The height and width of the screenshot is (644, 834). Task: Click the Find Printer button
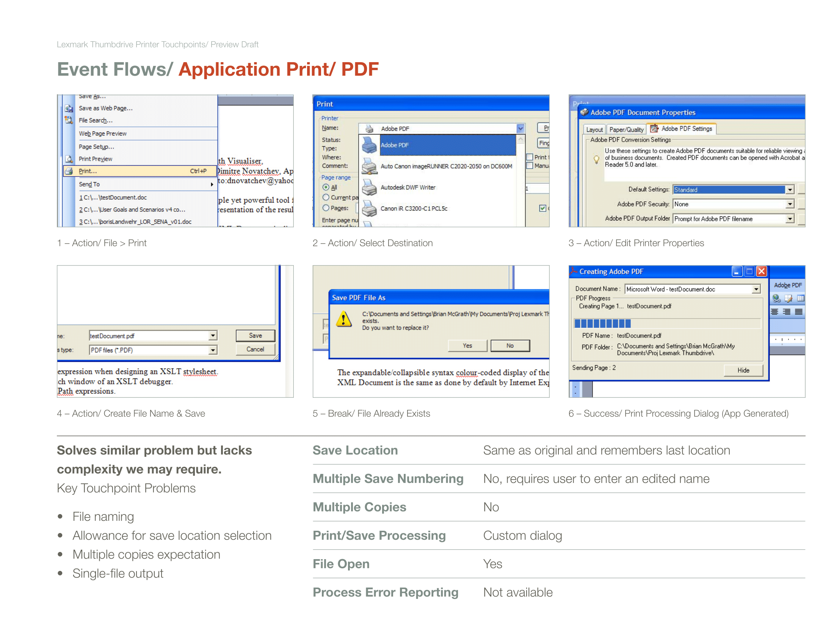(543, 143)
